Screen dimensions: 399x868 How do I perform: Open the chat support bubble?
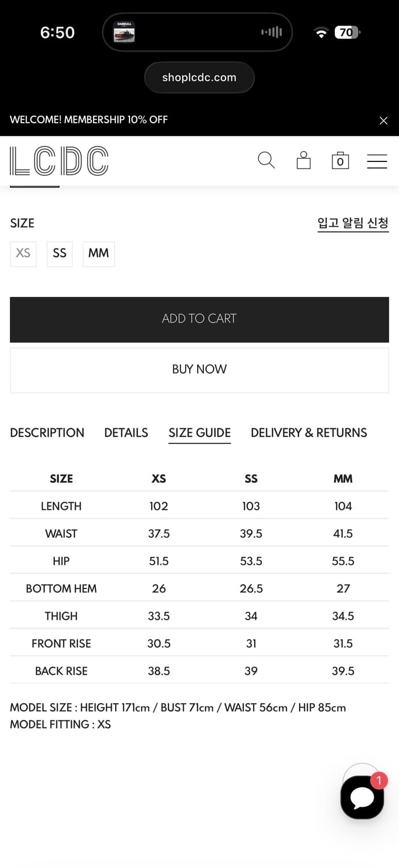pyautogui.click(x=363, y=797)
